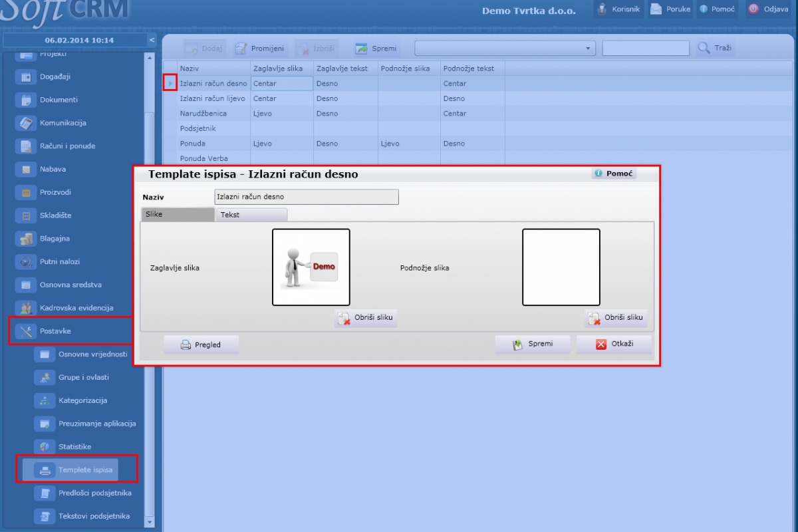Click the Centar cell of Izlazni račun desno

click(x=282, y=84)
